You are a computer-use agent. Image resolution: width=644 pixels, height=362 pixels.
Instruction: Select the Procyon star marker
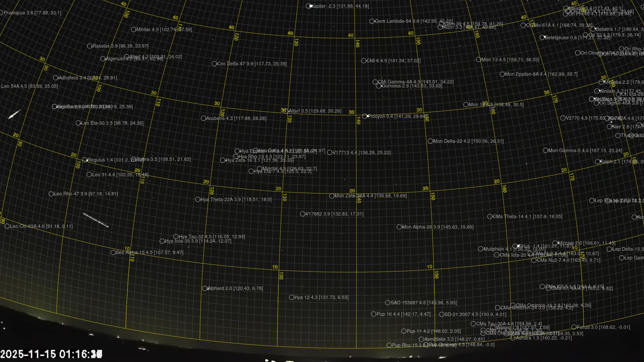point(365,116)
